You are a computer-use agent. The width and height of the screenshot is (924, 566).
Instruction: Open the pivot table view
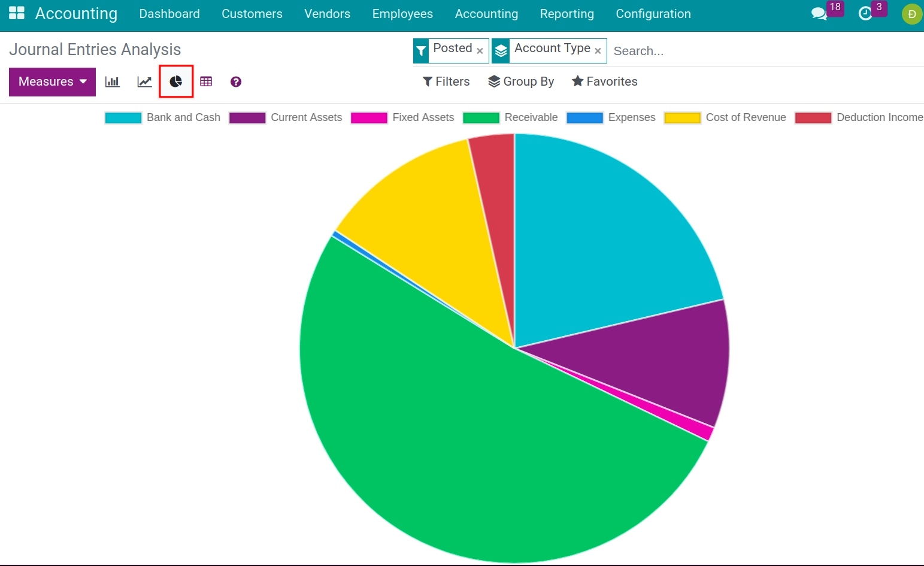pos(206,81)
